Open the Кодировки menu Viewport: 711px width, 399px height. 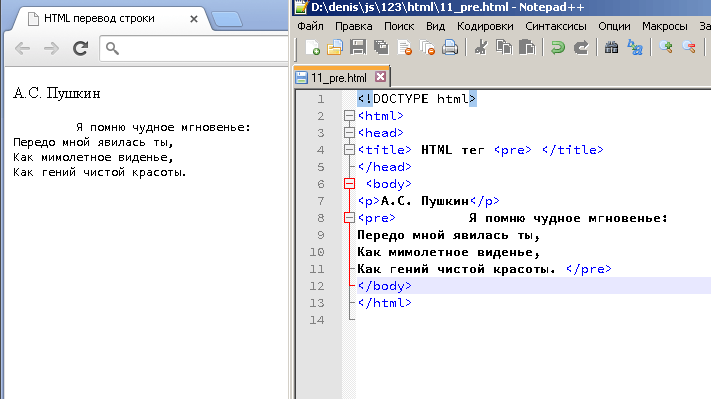[x=485, y=26]
